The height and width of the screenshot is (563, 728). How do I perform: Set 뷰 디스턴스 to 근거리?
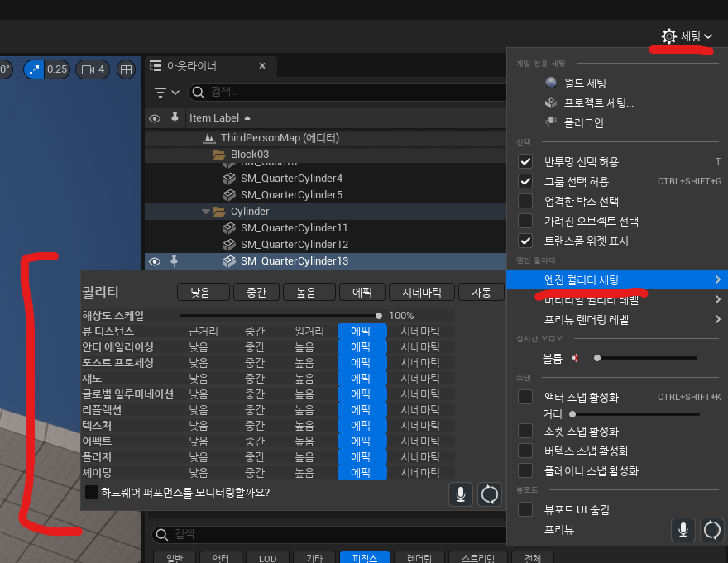(204, 332)
